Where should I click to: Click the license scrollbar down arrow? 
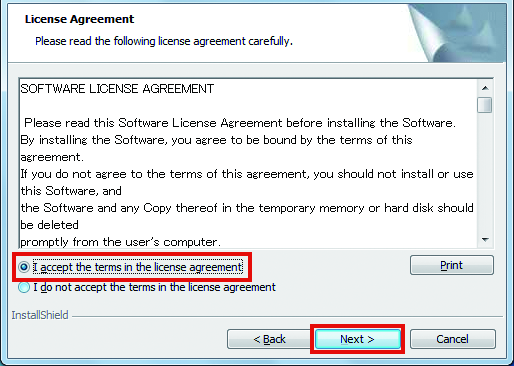pos(485,240)
